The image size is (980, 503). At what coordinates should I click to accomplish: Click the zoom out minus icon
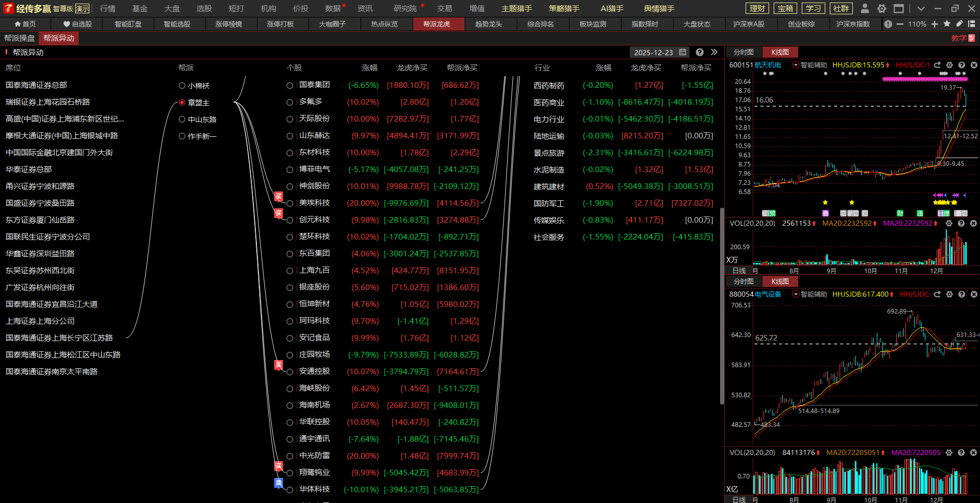click(900, 24)
